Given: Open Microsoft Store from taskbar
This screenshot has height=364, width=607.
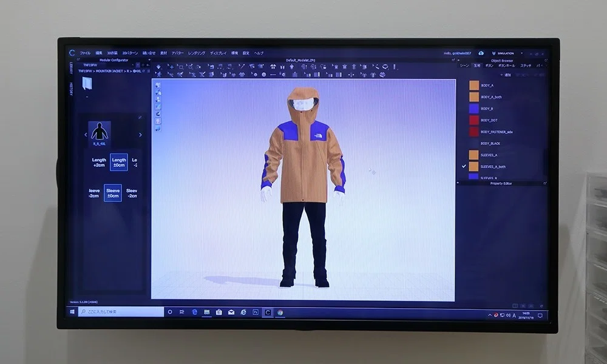Looking at the screenshot, I should point(219,312).
